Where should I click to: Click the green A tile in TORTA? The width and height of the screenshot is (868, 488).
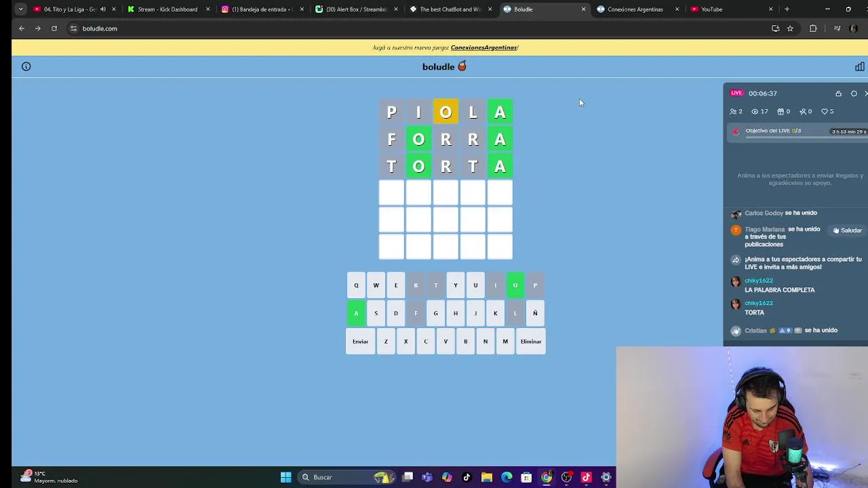pos(500,166)
